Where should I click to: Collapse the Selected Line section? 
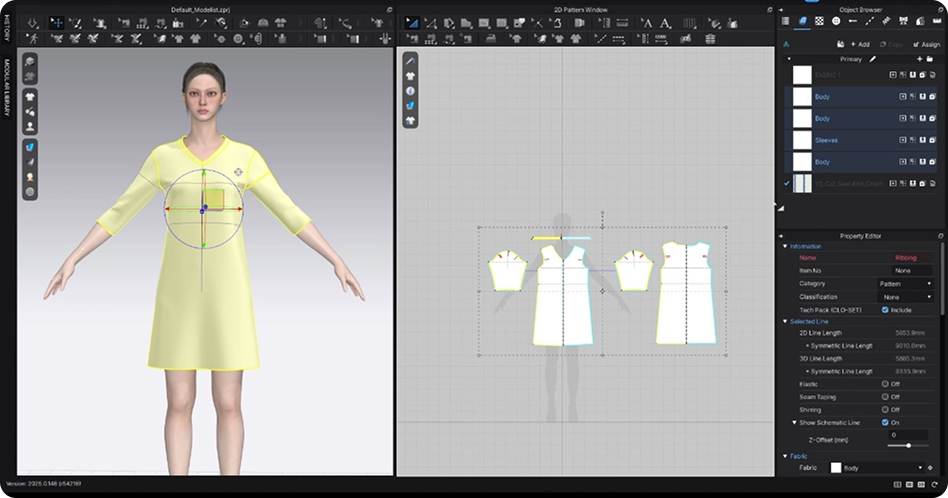click(x=785, y=321)
